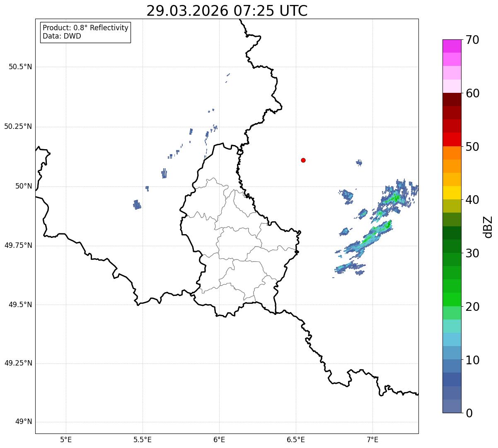Click the 5°E longitude label
This screenshot has width=498, height=448.
coord(66,439)
